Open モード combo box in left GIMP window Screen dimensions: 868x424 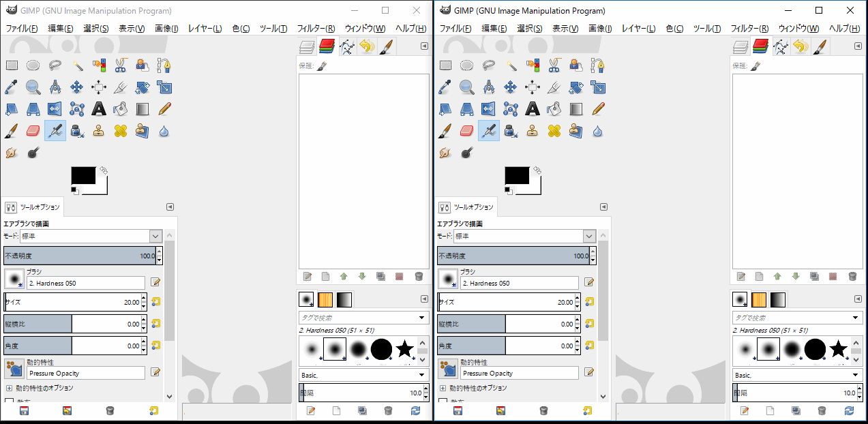91,236
